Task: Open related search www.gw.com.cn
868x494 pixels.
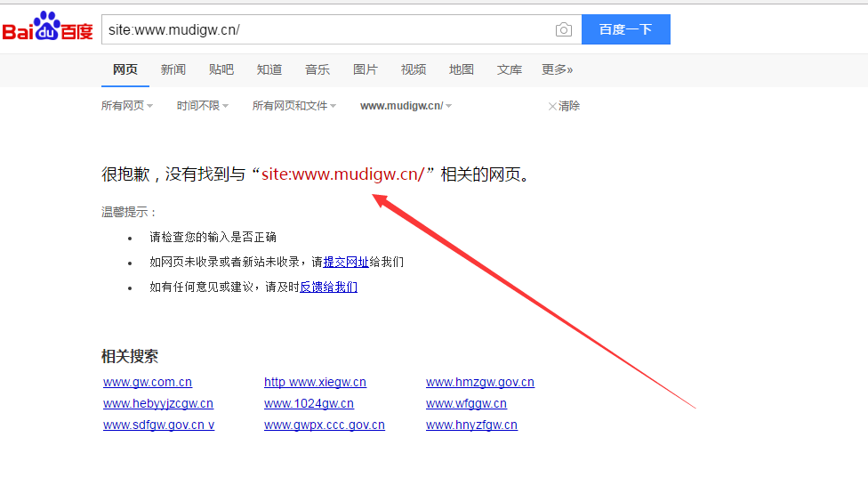Action: pos(148,382)
